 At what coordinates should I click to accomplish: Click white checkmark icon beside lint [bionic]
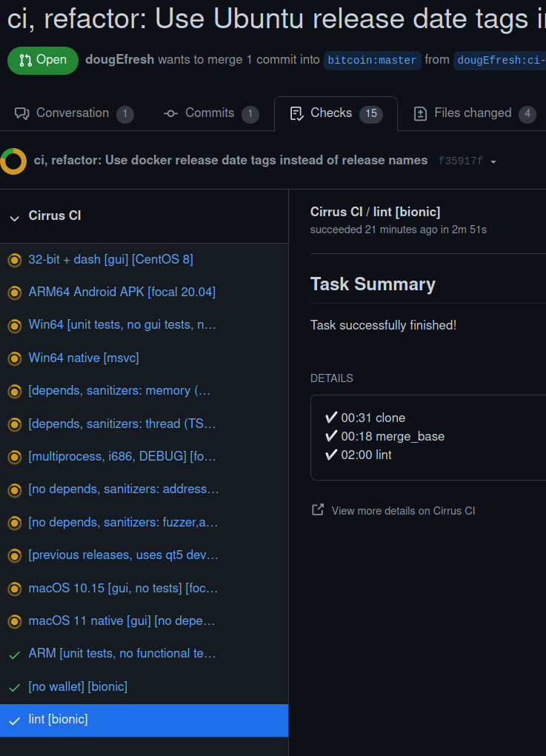click(x=15, y=720)
